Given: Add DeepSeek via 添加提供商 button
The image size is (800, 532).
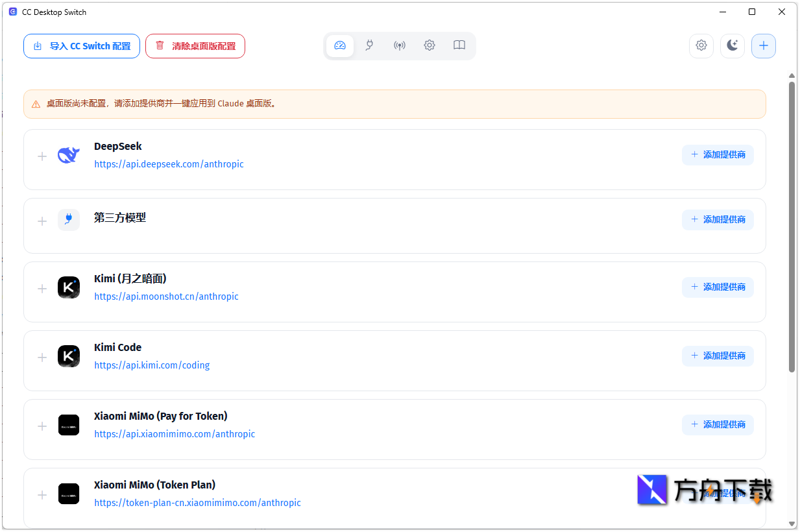Looking at the screenshot, I should pos(718,154).
